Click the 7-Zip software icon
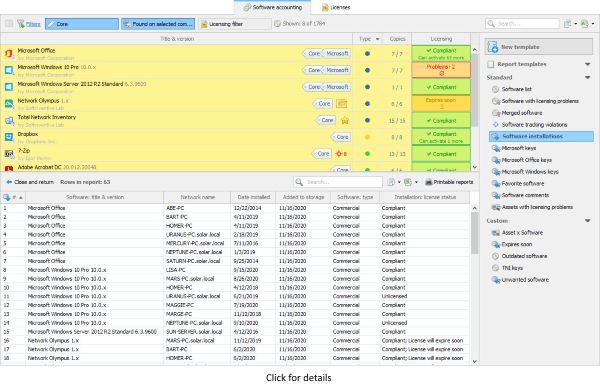The height and width of the screenshot is (386, 600). (9, 154)
